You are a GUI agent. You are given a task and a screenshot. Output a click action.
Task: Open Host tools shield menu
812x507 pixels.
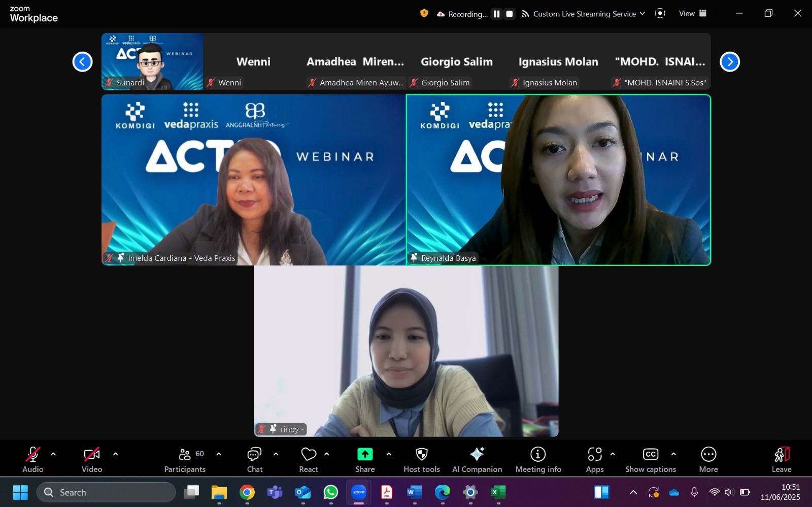422,459
